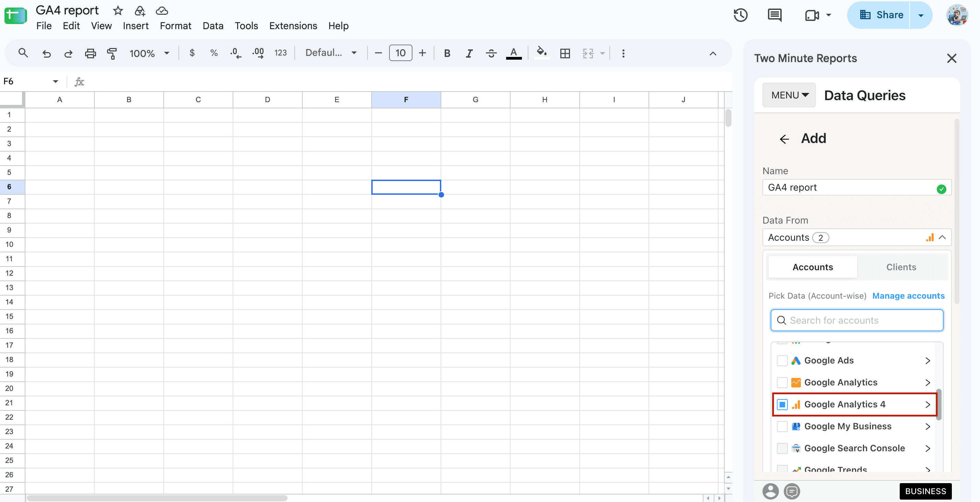
Task: Open the zoom 100% dropdown
Action: pyautogui.click(x=149, y=53)
